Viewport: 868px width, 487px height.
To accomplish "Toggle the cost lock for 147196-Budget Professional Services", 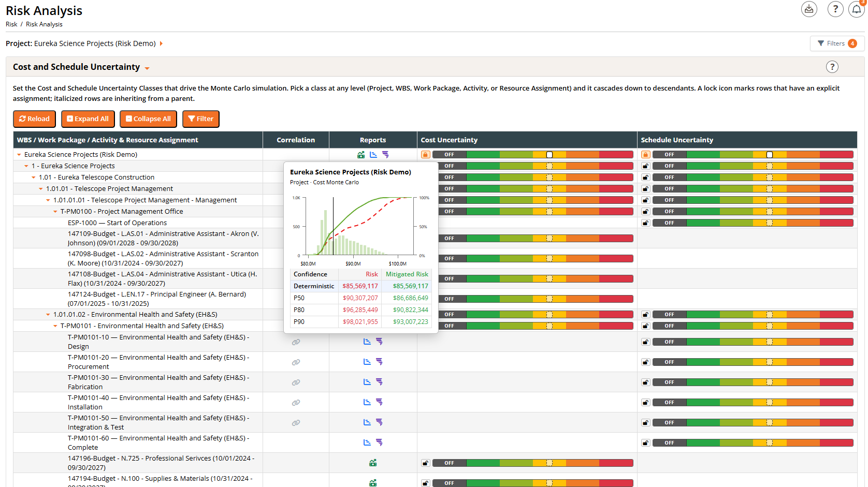I will click(x=426, y=463).
